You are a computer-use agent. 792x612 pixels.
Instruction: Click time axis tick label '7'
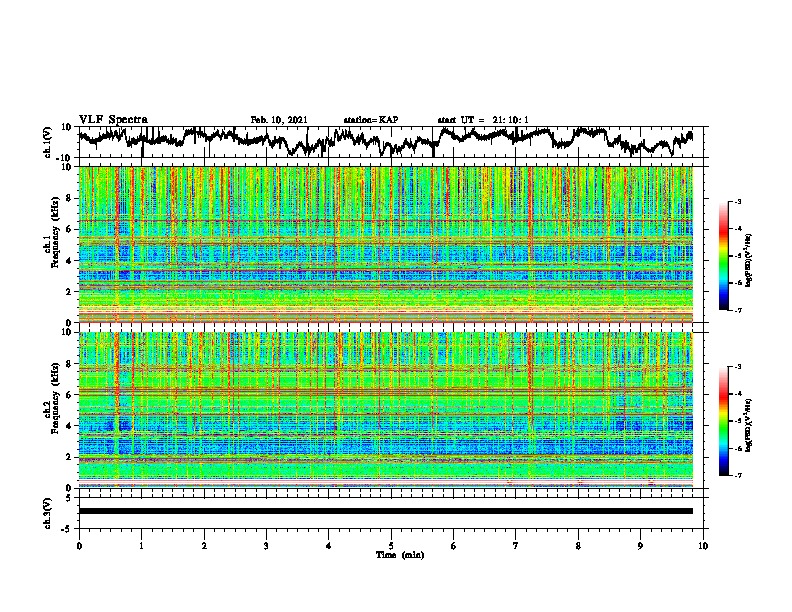[516, 546]
